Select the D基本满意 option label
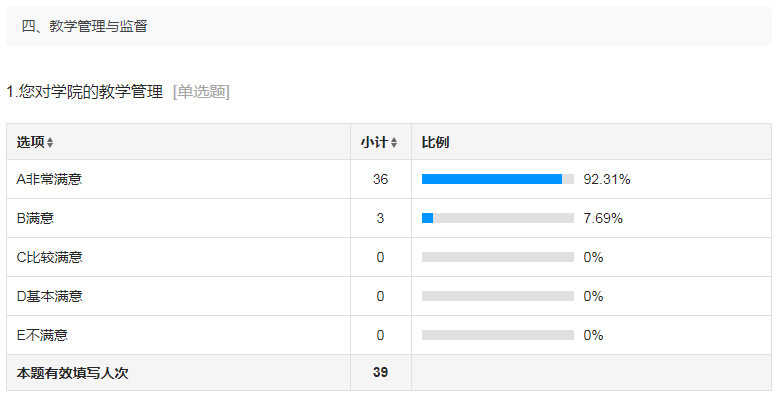This screenshot has height=395, width=777. [49, 296]
